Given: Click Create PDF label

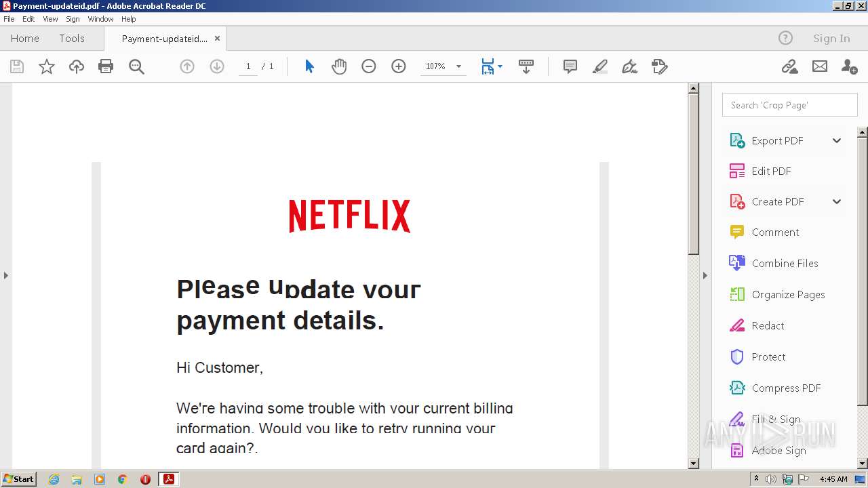Looking at the screenshot, I should pos(778,201).
